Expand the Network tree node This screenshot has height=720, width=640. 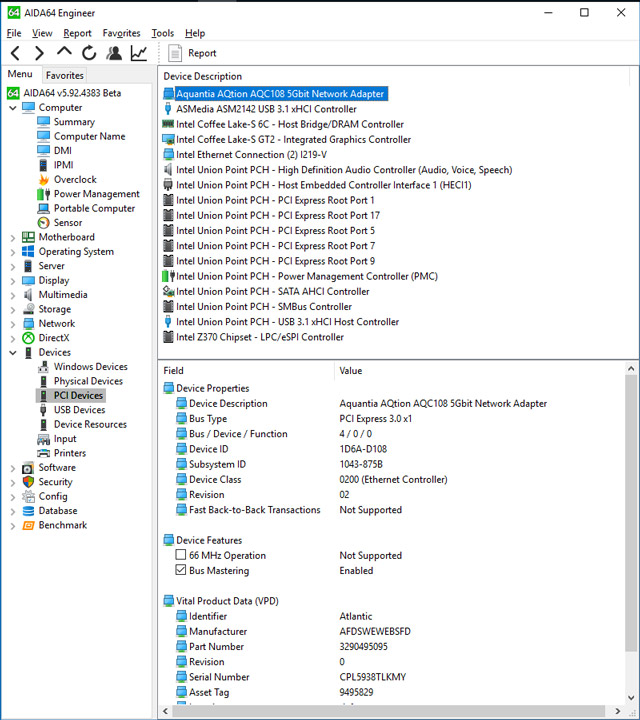click(13, 324)
